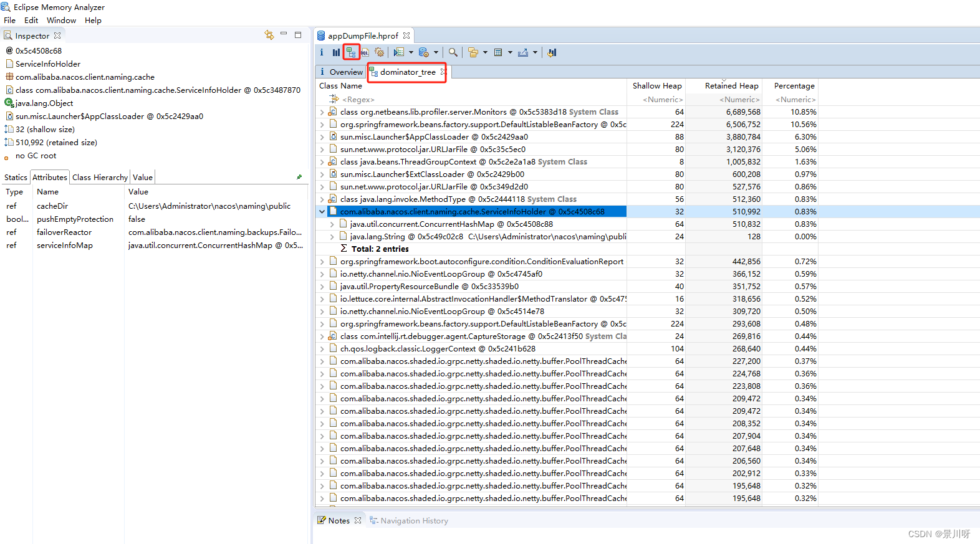The image size is (980, 544).
Task: Click the Run Expert System Test icon
Action: pyautogui.click(x=399, y=53)
